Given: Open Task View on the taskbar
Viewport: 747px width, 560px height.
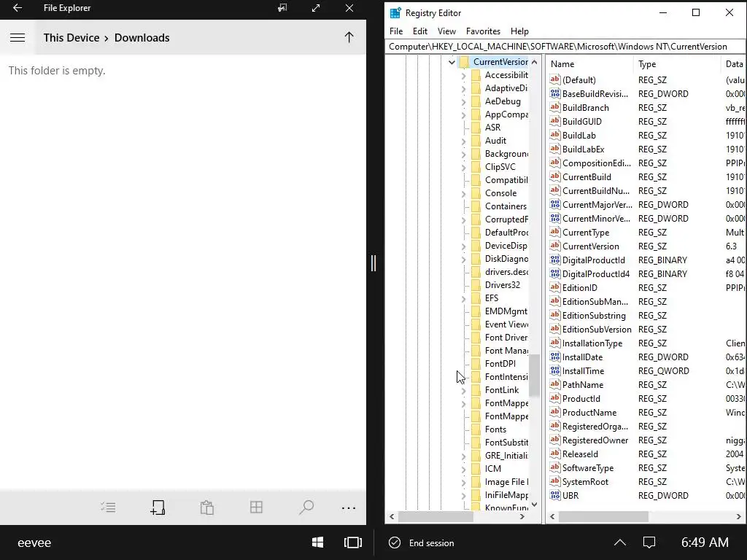Looking at the screenshot, I should click(353, 542).
